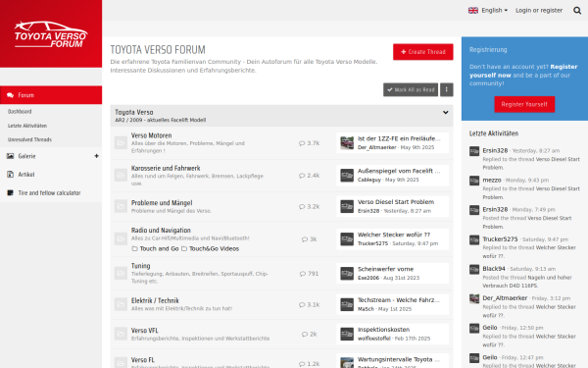Viewport: 588px width, 368px height.
Task: Click the Karosserie und Fahrwerk folder icon
Action: pos(121,176)
